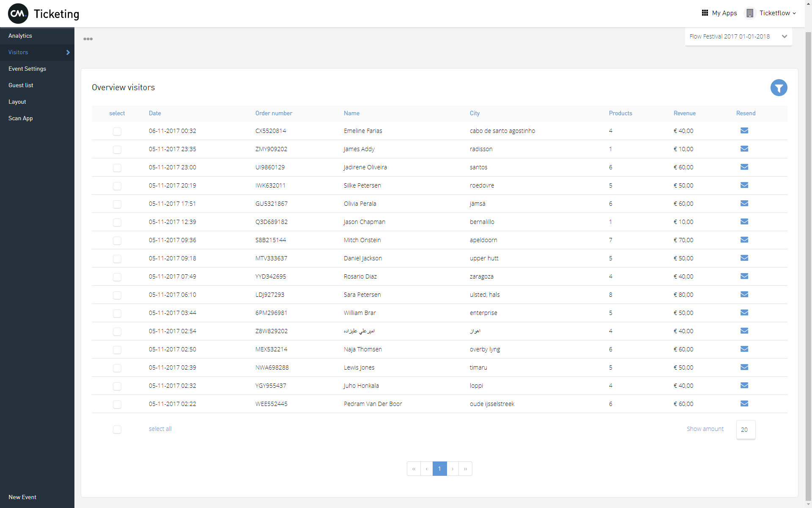The image size is (812, 508).
Task: Resend email for Lewis Jones order
Action: point(744,367)
